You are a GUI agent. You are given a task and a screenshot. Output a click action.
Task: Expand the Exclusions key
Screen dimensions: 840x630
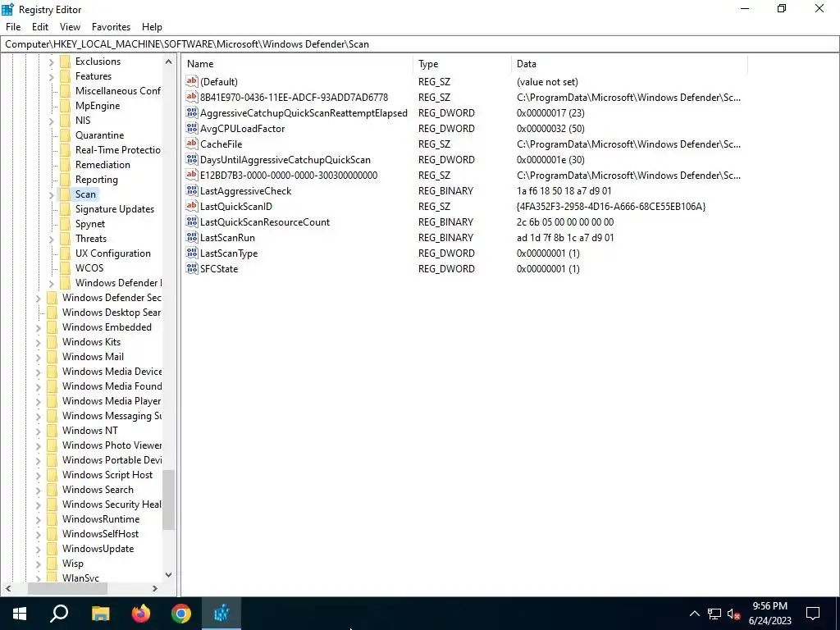pyautogui.click(x=52, y=62)
